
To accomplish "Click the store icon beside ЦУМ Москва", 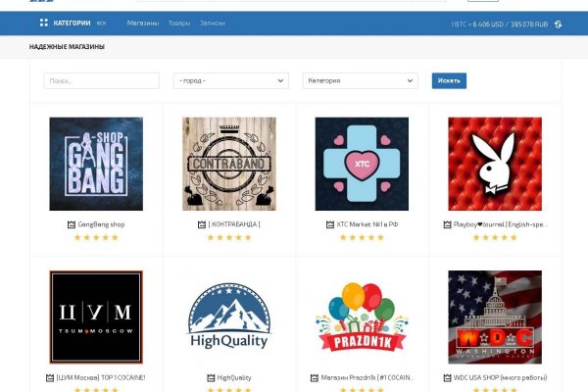I will tap(49, 377).
